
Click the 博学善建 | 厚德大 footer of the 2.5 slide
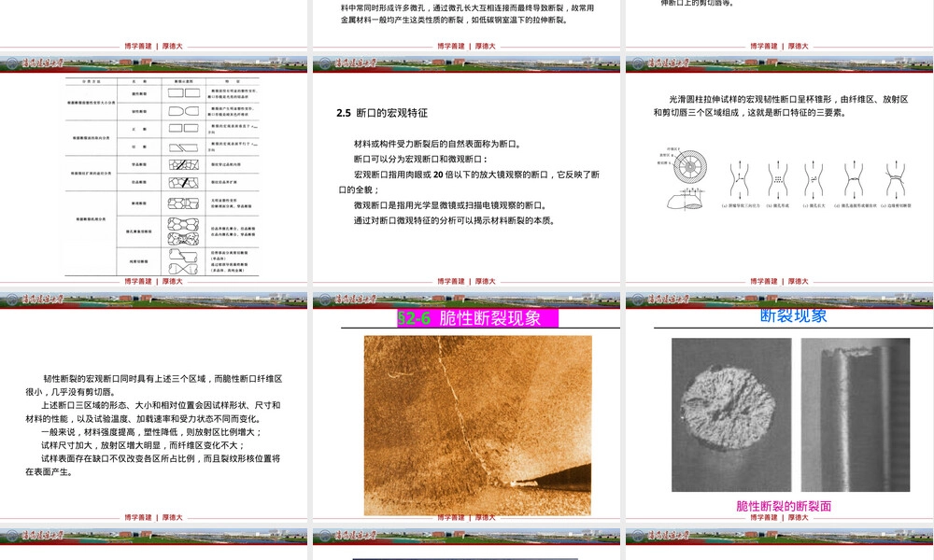pos(466,281)
